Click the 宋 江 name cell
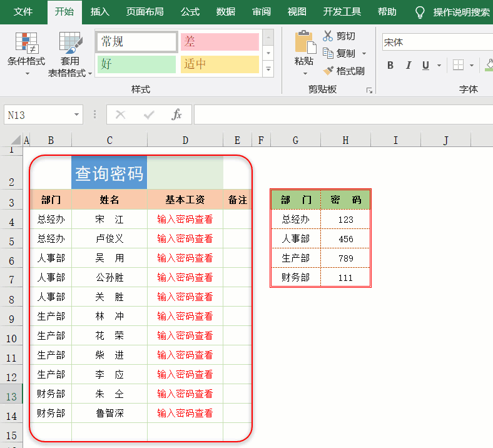This screenshot has height=448, width=493. pos(109,219)
